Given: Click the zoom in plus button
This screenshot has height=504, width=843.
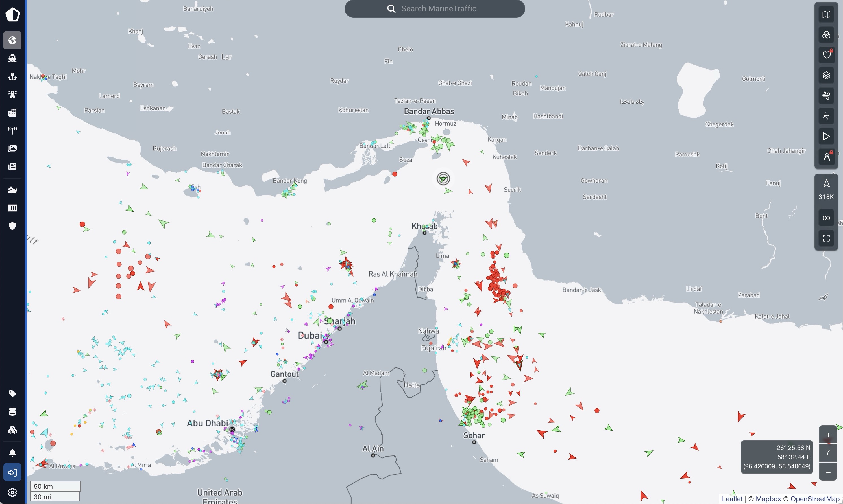Looking at the screenshot, I should click(x=828, y=435).
